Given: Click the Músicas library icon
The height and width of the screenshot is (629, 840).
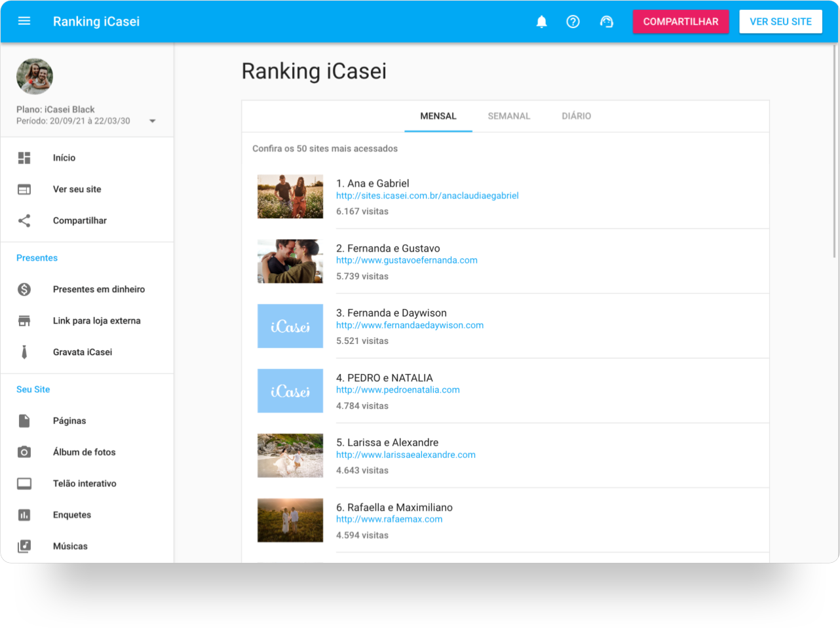Looking at the screenshot, I should tap(24, 546).
